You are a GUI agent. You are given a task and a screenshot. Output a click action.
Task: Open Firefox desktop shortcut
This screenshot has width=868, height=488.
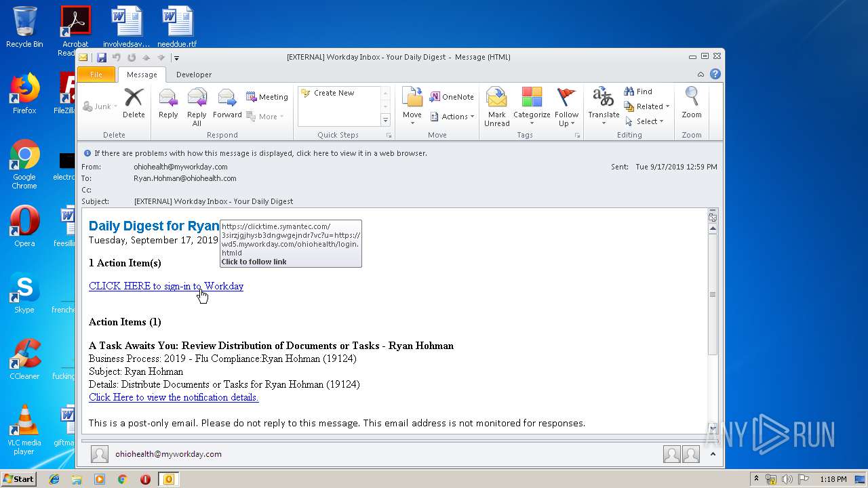pyautogui.click(x=24, y=94)
